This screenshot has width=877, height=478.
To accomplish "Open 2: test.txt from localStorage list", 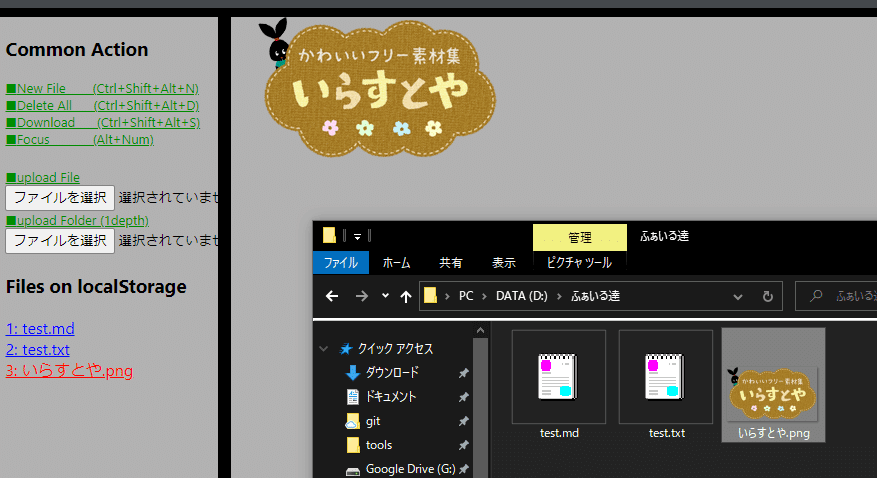I will coord(37,350).
